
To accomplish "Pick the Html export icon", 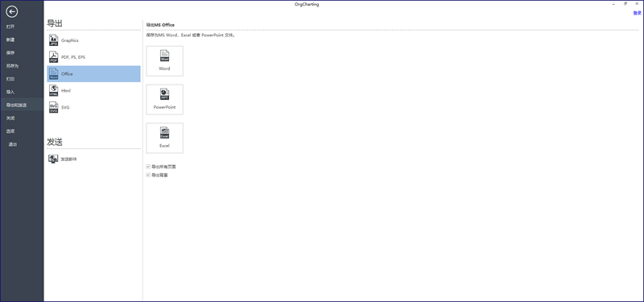I will coord(54,90).
